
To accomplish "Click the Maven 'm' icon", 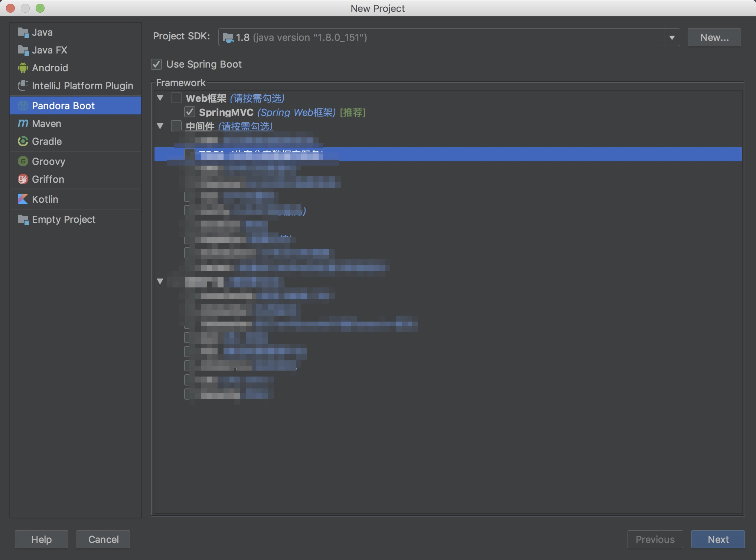I will (23, 123).
